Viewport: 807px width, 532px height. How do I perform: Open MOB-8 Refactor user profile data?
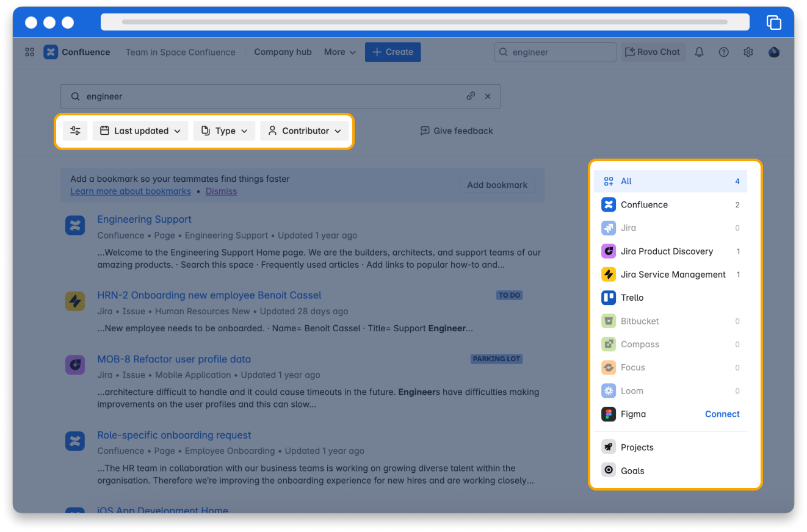point(174,359)
